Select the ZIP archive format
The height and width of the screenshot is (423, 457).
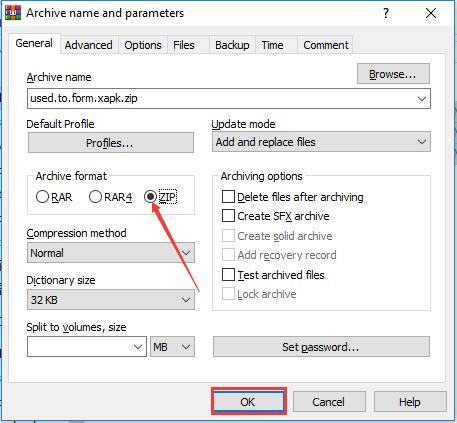tap(151, 197)
